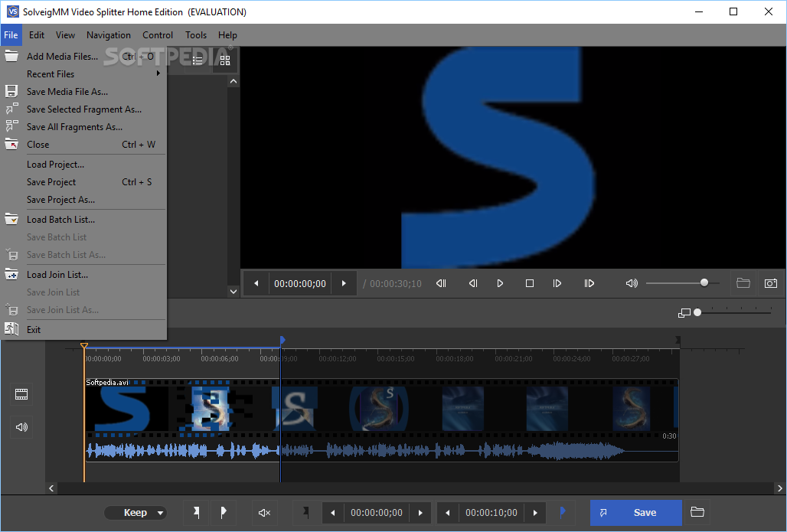787x532 pixels.
Task: Expand the Recent Files submenu
Action: (83, 73)
